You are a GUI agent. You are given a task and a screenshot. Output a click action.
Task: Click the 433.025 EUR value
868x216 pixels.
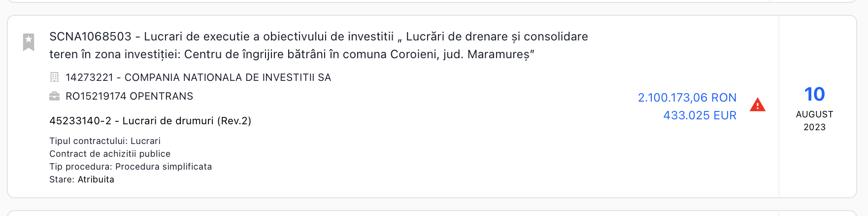pyautogui.click(x=700, y=115)
